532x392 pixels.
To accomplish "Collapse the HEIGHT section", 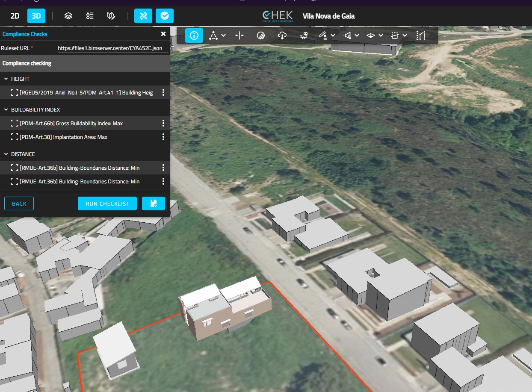I will click(x=6, y=79).
